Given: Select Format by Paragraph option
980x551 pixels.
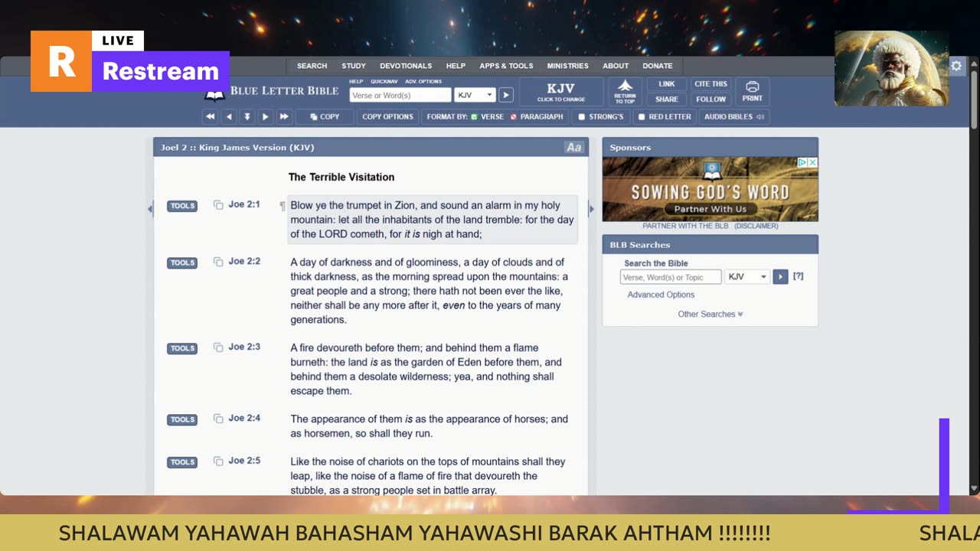Looking at the screenshot, I should click(x=537, y=117).
